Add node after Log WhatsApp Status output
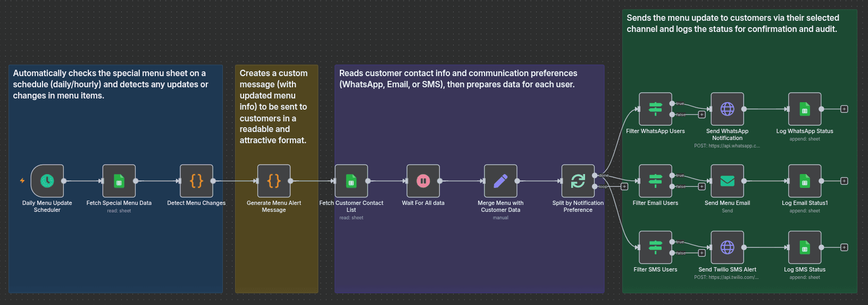 click(844, 109)
